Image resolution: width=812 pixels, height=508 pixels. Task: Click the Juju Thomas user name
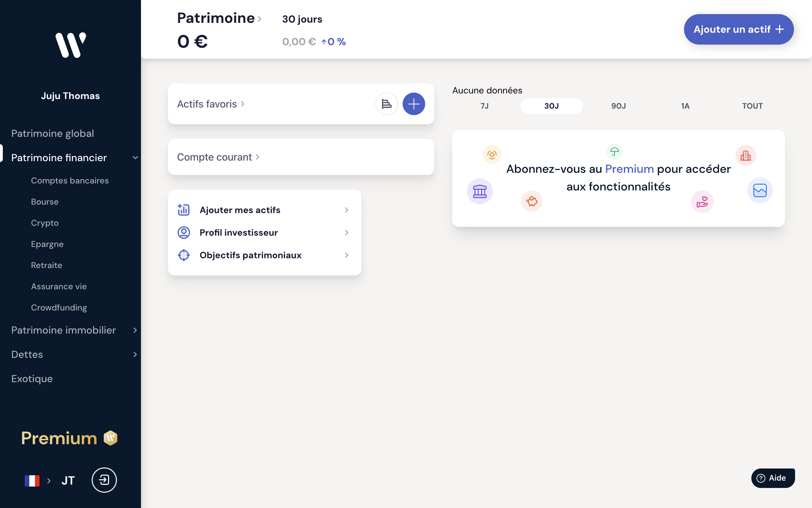pos(70,96)
